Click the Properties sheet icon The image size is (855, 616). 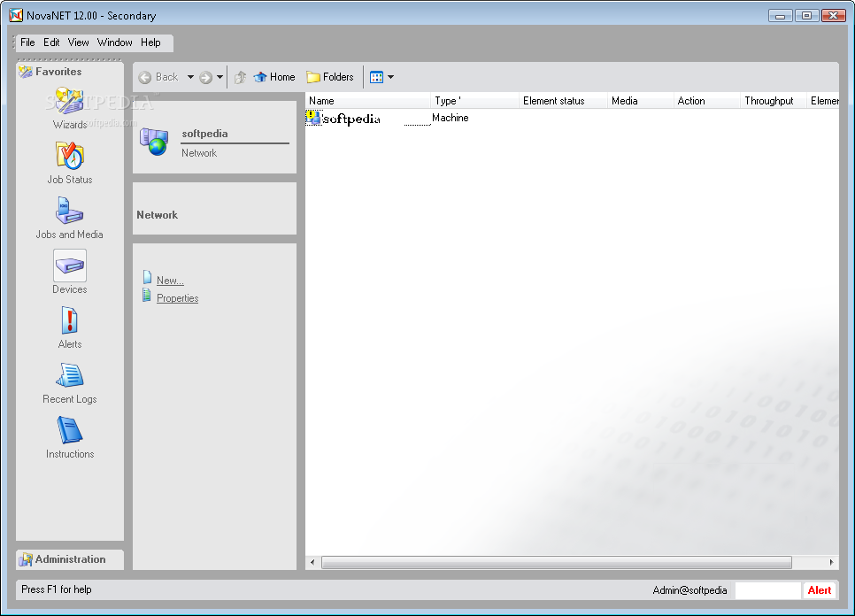point(147,296)
